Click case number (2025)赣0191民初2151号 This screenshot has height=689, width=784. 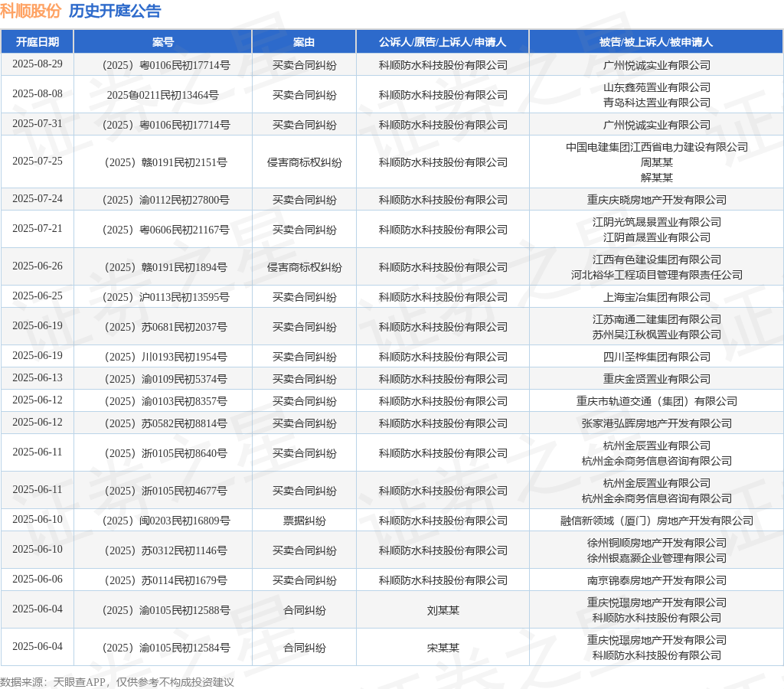(x=165, y=162)
